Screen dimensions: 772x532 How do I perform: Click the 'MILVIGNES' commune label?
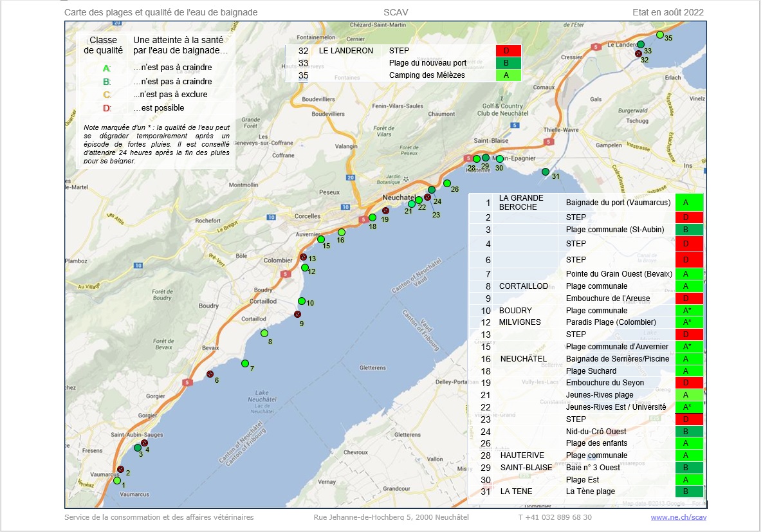[520, 322]
